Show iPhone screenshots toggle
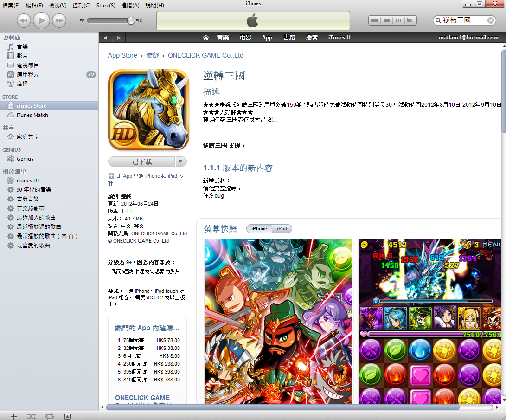 pos(259,228)
